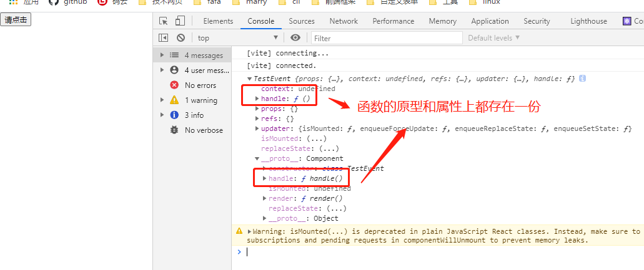This screenshot has height=270, width=644.
Task: Evaluate the replaceState: (...) getter under isMounted
Action: tap(329, 149)
